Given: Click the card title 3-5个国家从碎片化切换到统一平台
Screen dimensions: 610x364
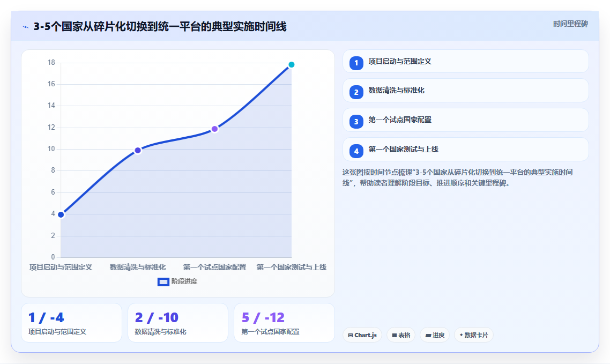Looking at the screenshot, I should 160,26.
